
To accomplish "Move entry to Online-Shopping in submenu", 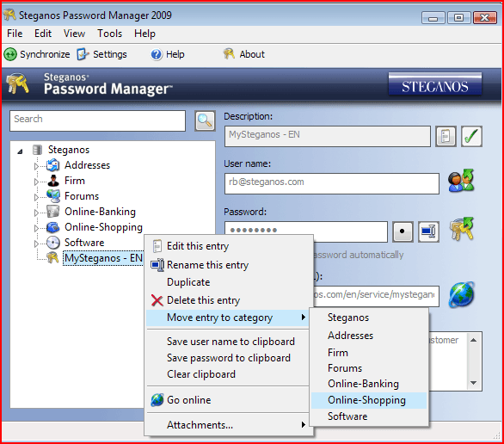I will point(369,400).
